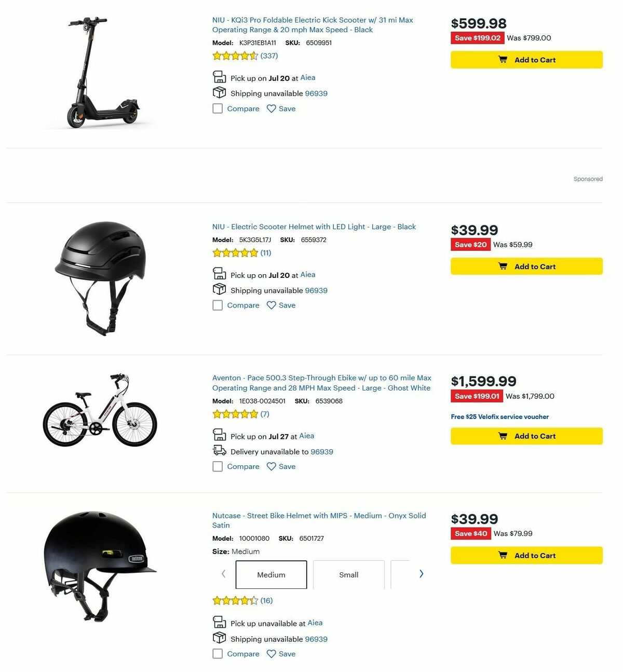
Task: Click the cart icon inside the helmet's Add to Cart
Action: coord(503,266)
